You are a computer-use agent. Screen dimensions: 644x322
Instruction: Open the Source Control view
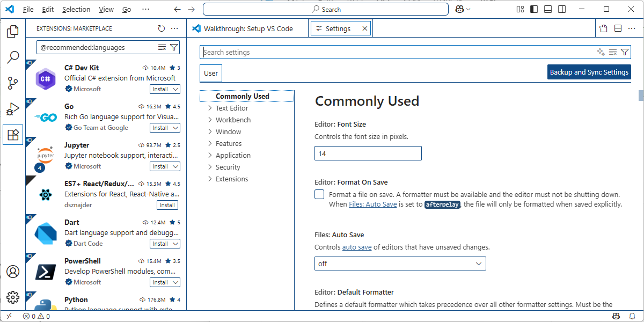13,83
